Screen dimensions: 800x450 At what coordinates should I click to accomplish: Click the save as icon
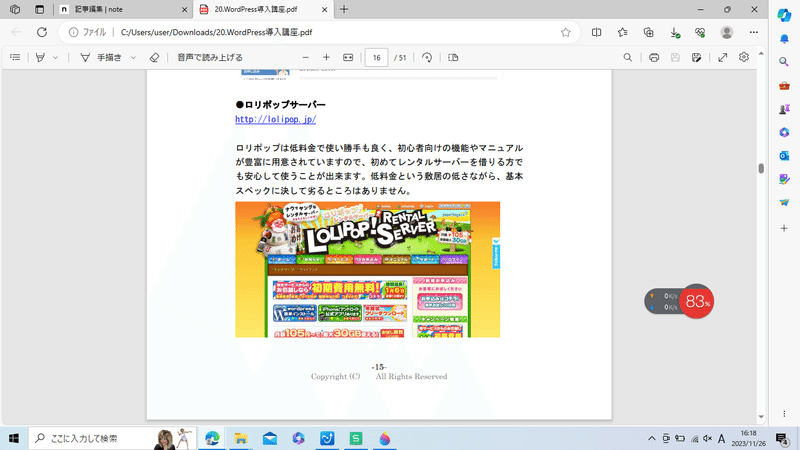click(696, 58)
